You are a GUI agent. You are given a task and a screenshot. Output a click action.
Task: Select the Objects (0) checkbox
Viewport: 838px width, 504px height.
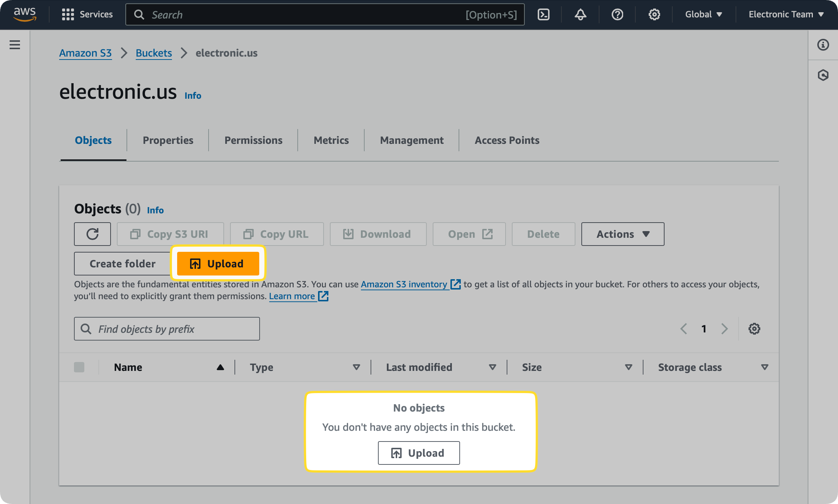[x=80, y=368]
